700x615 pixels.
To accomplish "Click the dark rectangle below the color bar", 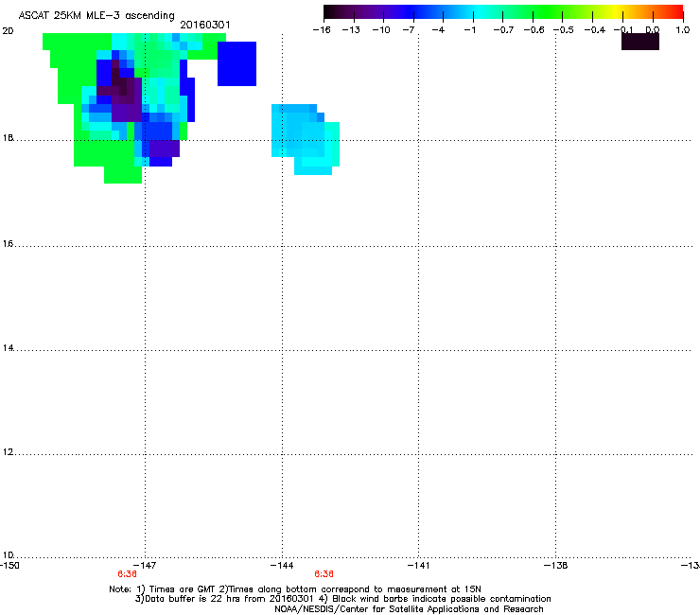I will pyautogui.click(x=640, y=42).
